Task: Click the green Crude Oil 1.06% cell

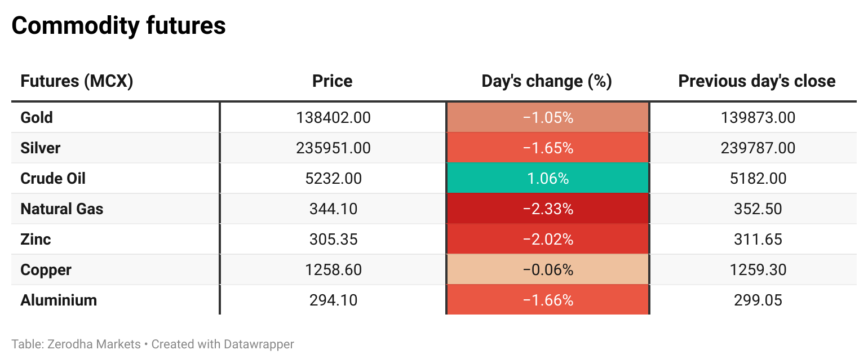Action: 548,179
